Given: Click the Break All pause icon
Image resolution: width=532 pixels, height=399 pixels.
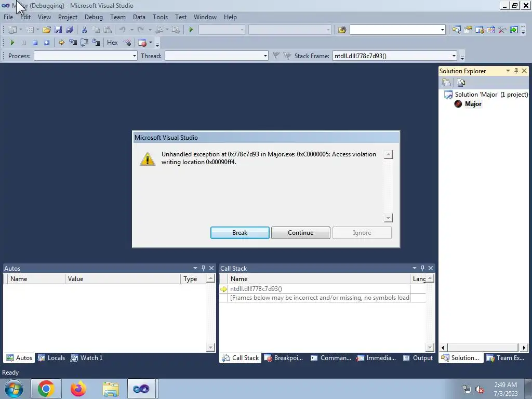Looking at the screenshot, I should 23,43.
